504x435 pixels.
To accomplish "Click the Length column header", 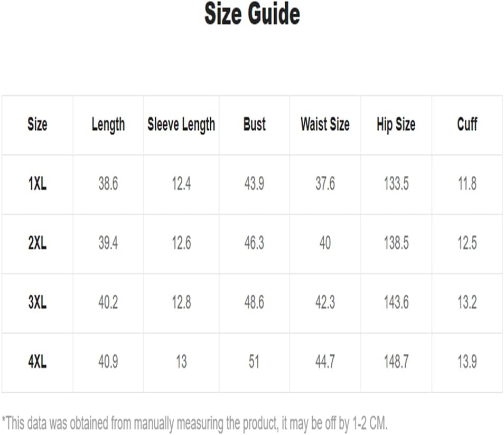I will click(108, 125).
